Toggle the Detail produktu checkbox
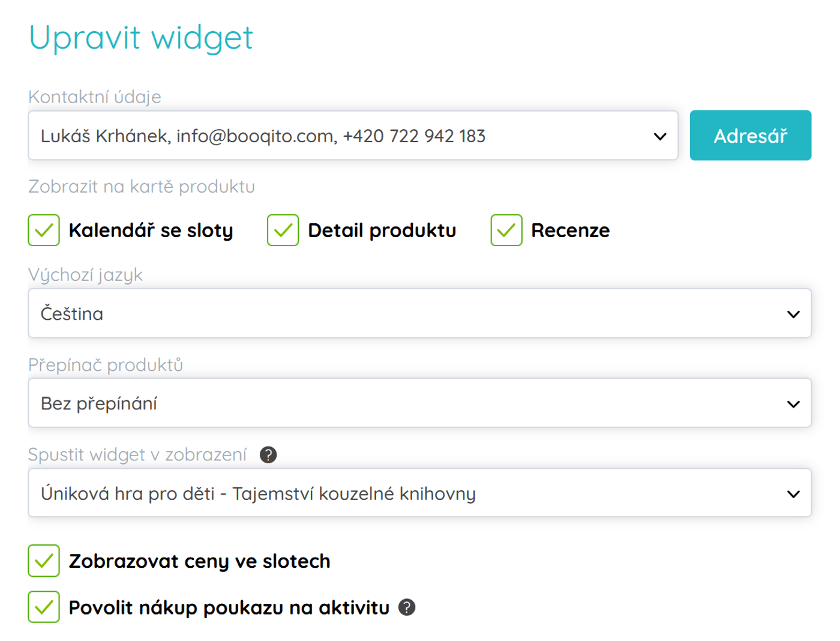The height and width of the screenshot is (641, 840). (x=283, y=230)
